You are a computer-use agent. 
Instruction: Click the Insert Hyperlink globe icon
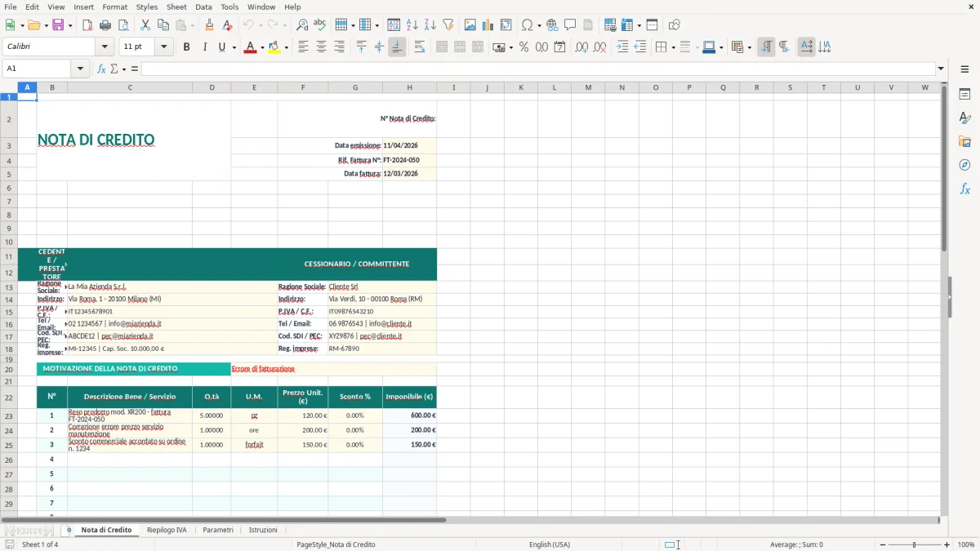(552, 25)
